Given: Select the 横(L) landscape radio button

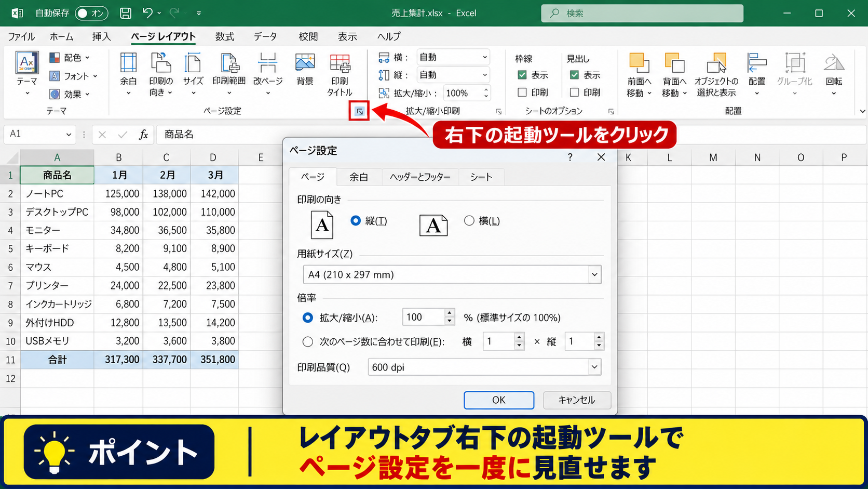Looking at the screenshot, I should click(x=469, y=221).
